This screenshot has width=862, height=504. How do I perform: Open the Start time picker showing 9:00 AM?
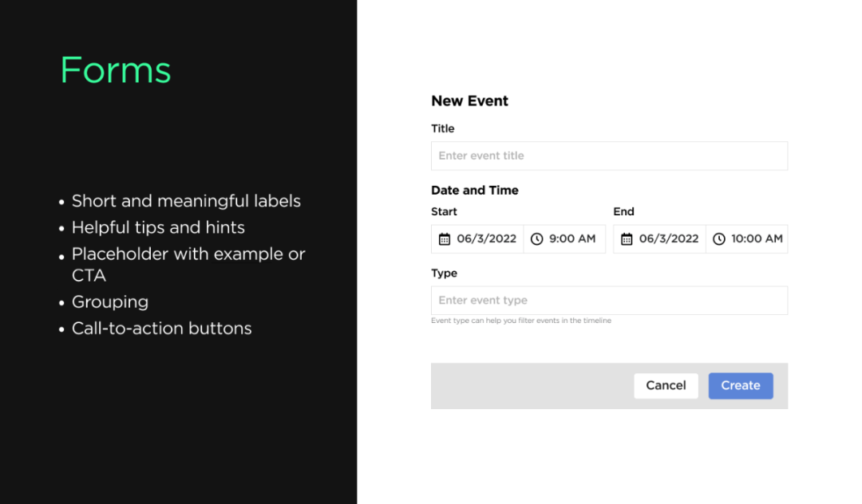[x=572, y=239]
